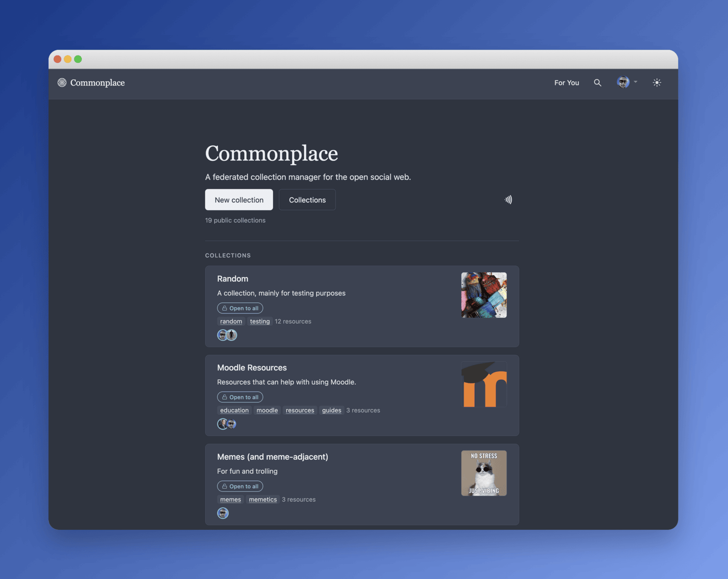Viewport: 728px width, 579px height.
Task: Click the 'No Stress' meme cat image
Action: pyautogui.click(x=484, y=473)
